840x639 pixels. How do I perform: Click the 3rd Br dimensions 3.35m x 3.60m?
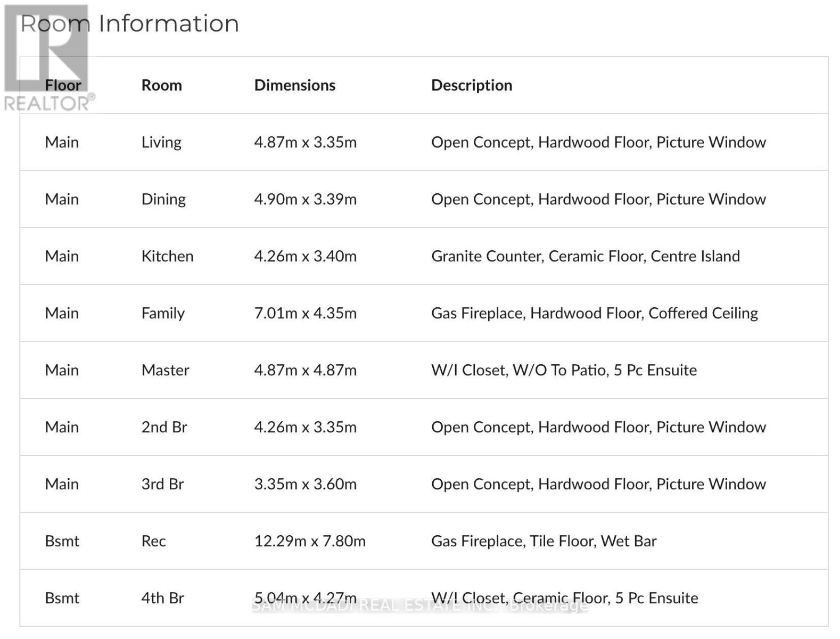click(x=305, y=484)
